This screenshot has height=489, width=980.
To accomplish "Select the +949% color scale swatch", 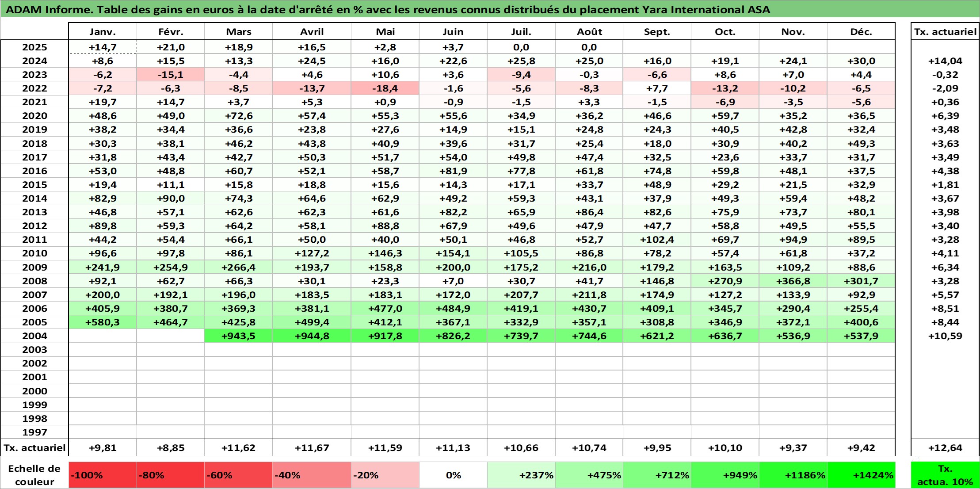I will pos(725,475).
